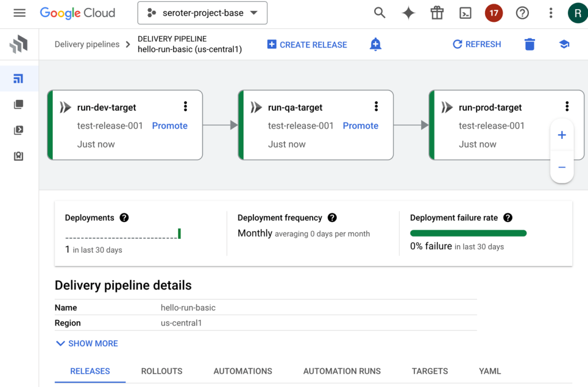Click Deployments info help tooltip icon
This screenshot has height=387, width=588.
(124, 218)
